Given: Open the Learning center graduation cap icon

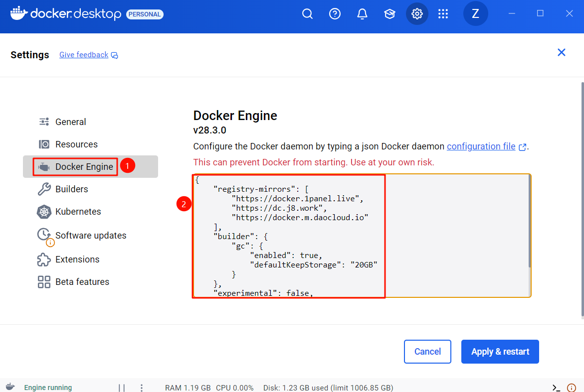Looking at the screenshot, I should pos(389,14).
